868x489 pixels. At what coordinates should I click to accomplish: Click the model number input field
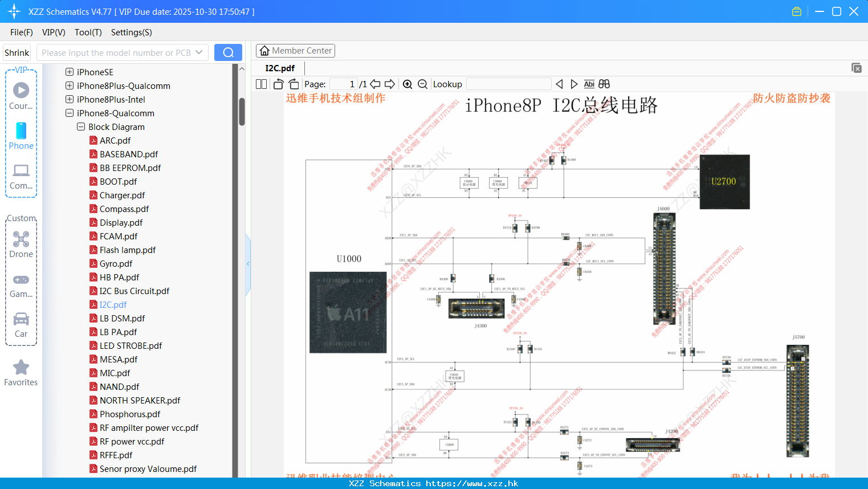click(x=116, y=52)
